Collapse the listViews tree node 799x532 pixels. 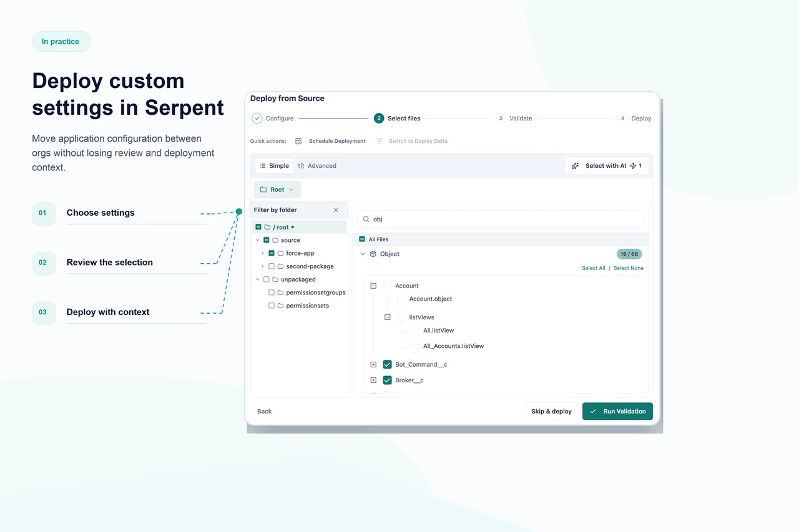coord(387,317)
